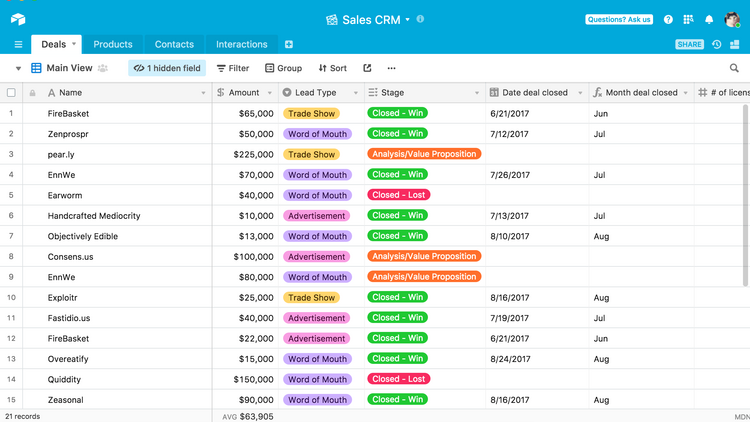The width and height of the screenshot is (750, 422).
Task: Click the SHARE button
Action: (x=689, y=45)
